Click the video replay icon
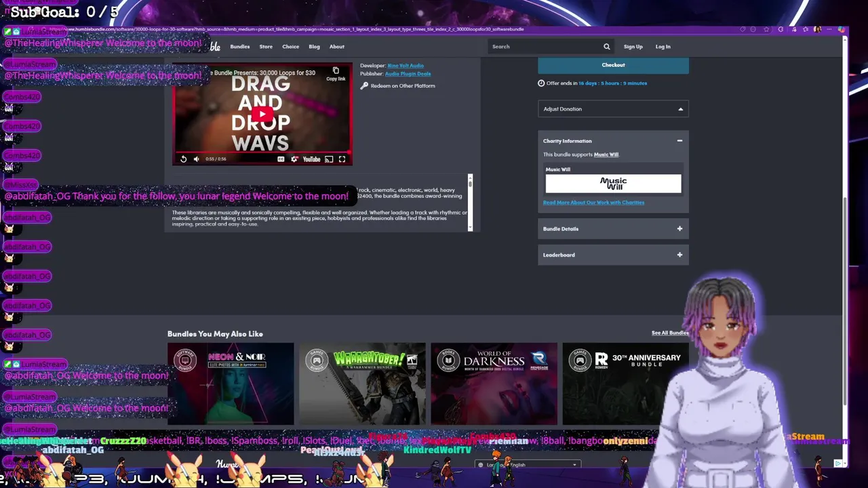868x488 pixels. (183, 159)
